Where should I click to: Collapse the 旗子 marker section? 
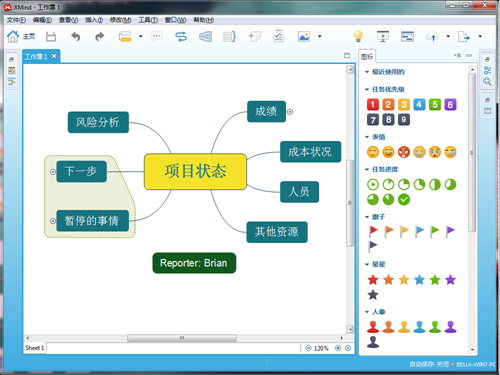point(367,217)
